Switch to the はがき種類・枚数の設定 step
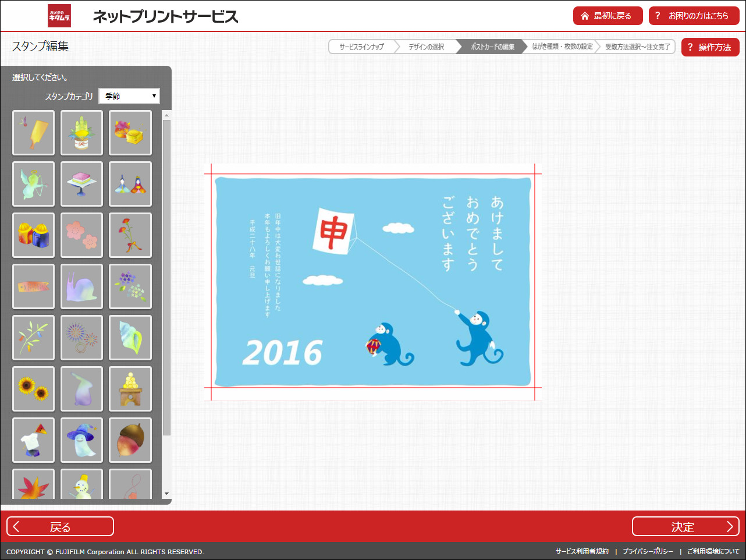Viewport: 746px width, 560px height. pyautogui.click(x=562, y=47)
